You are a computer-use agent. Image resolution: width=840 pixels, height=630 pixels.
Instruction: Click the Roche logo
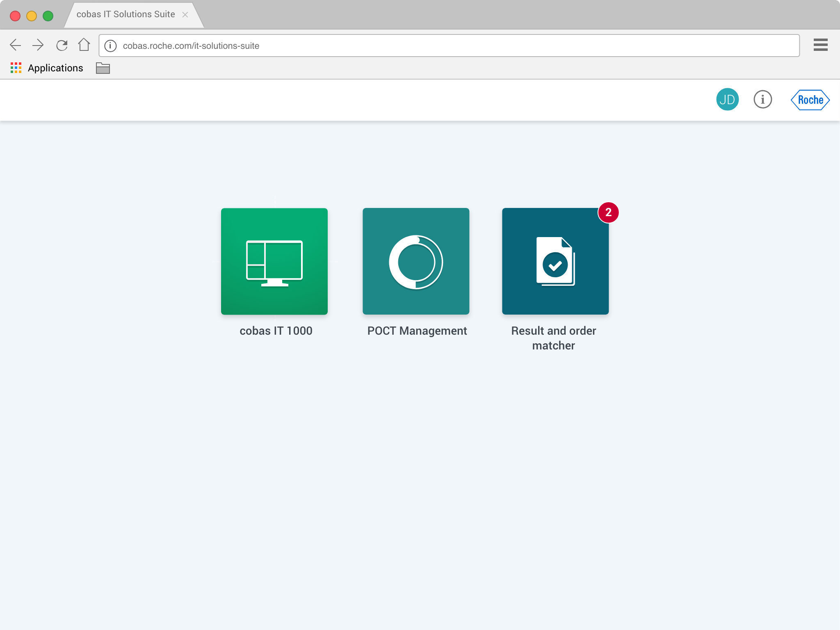[x=810, y=100]
